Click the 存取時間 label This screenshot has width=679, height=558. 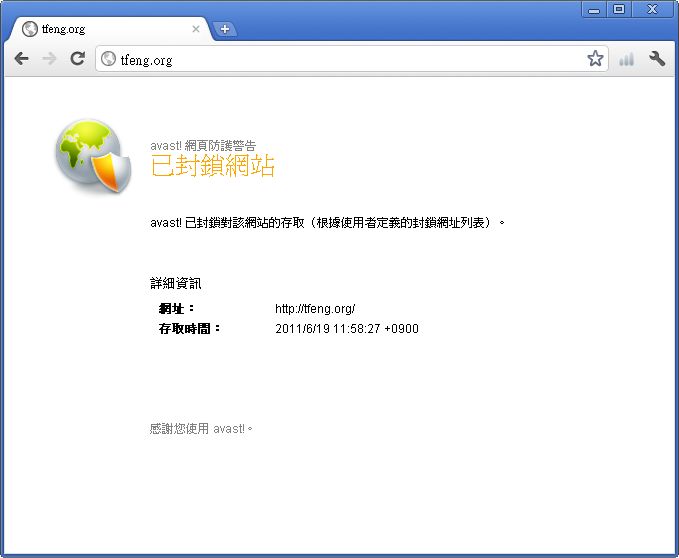(189, 329)
